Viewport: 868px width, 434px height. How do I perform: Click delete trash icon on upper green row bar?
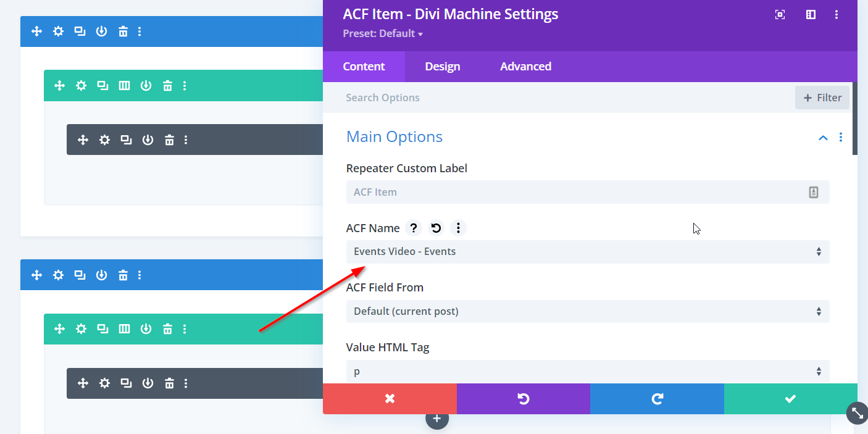[167, 86]
